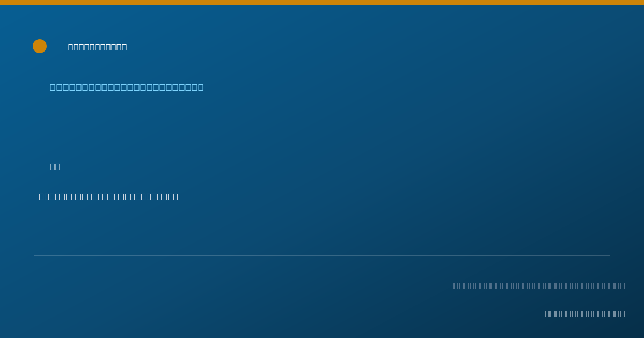Select the white body text line below the short label

click(108, 197)
